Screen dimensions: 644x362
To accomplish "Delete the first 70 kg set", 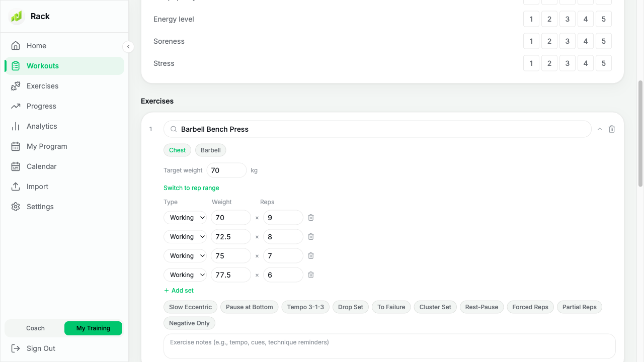I will click(x=311, y=218).
